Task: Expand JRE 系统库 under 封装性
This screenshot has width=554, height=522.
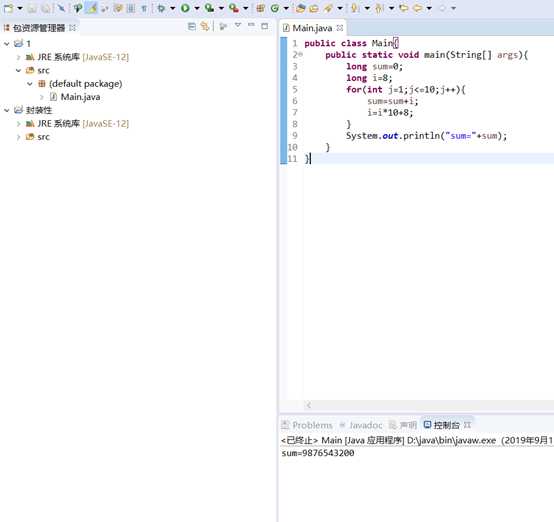Action: [19, 124]
